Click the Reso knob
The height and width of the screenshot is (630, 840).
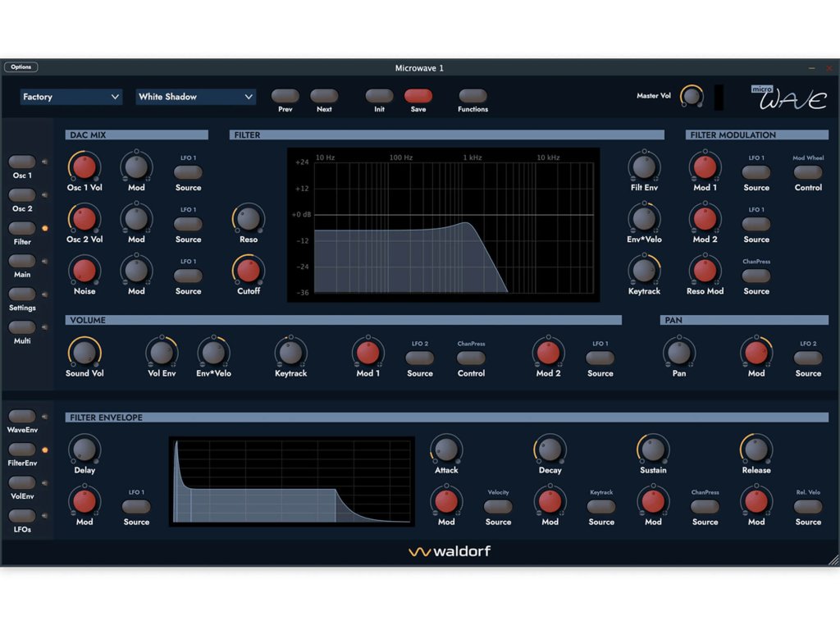(248, 218)
